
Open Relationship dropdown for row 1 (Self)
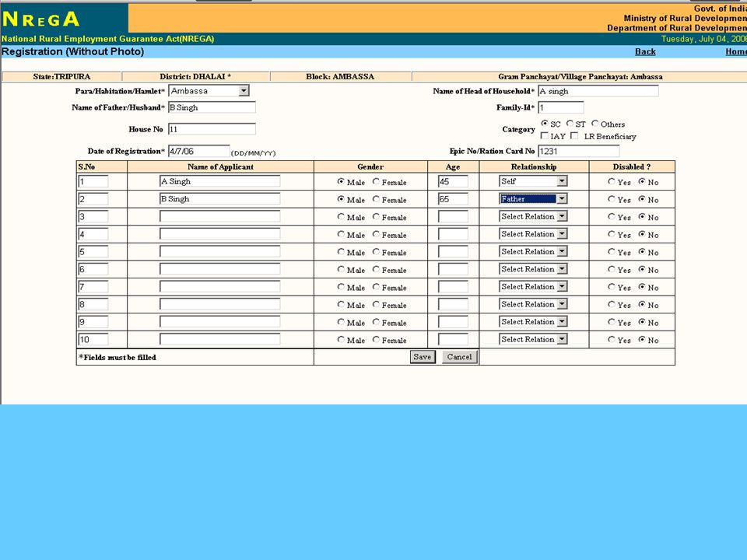(x=533, y=181)
